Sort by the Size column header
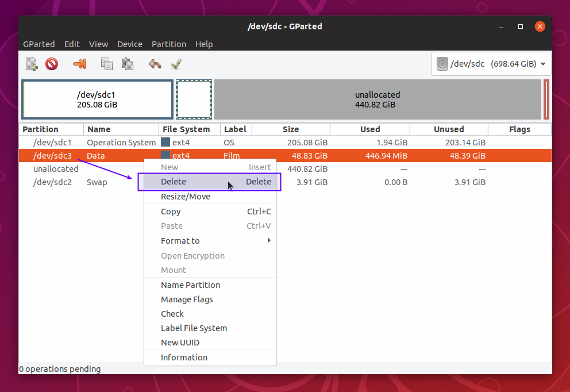The height and width of the screenshot is (392, 570). click(291, 129)
